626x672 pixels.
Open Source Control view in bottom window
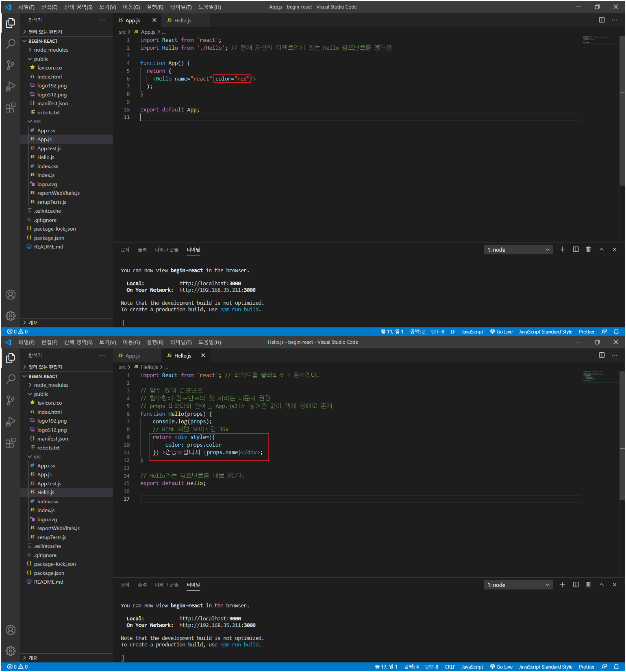(11, 400)
